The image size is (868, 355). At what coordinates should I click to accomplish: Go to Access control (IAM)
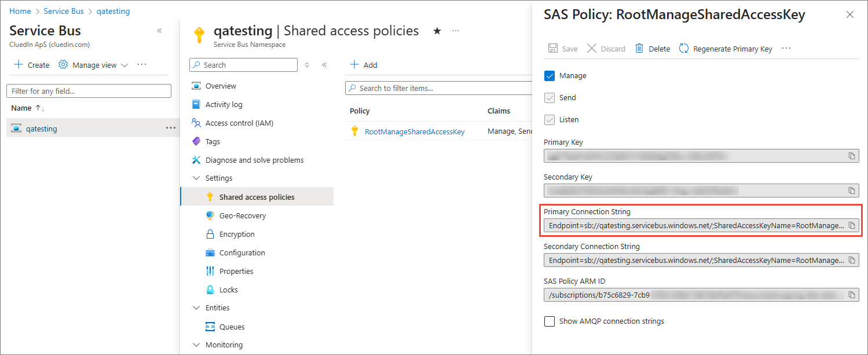239,123
